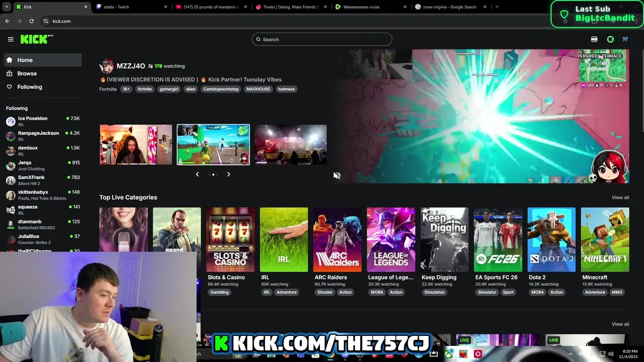Open RampageJackson in Following list
This screenshot has width=644, height=362.
tap(42, 136)
